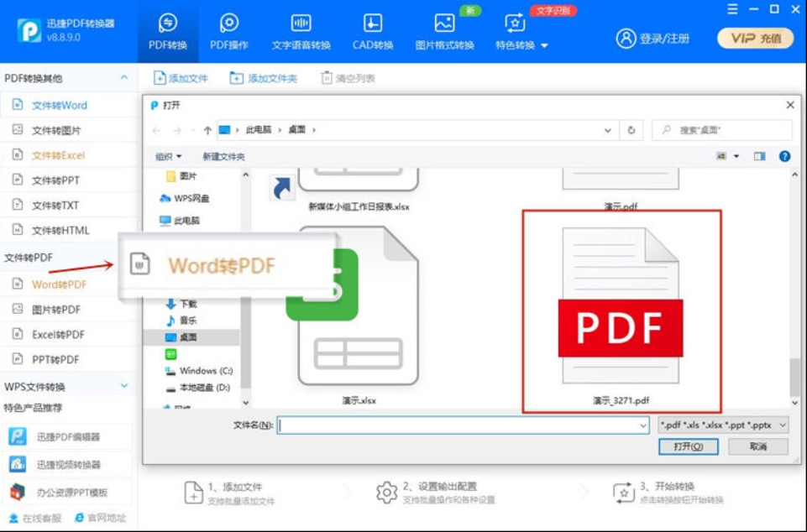Select the CAD转换 tab
Screen dimensions: 807x532
tap(373, 32)
